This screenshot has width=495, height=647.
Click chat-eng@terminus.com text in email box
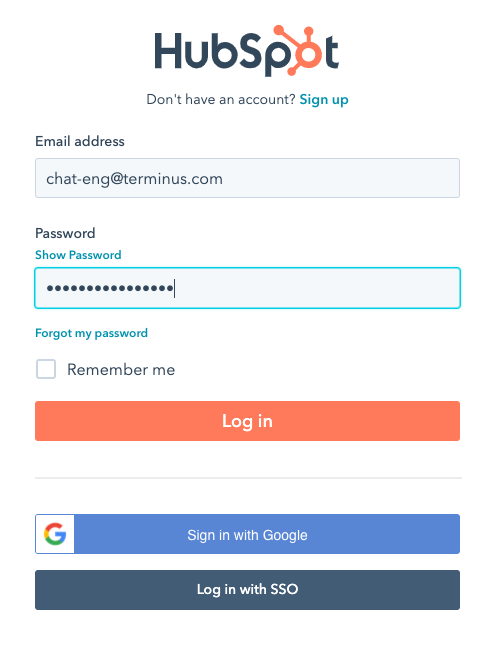(134, 179)
